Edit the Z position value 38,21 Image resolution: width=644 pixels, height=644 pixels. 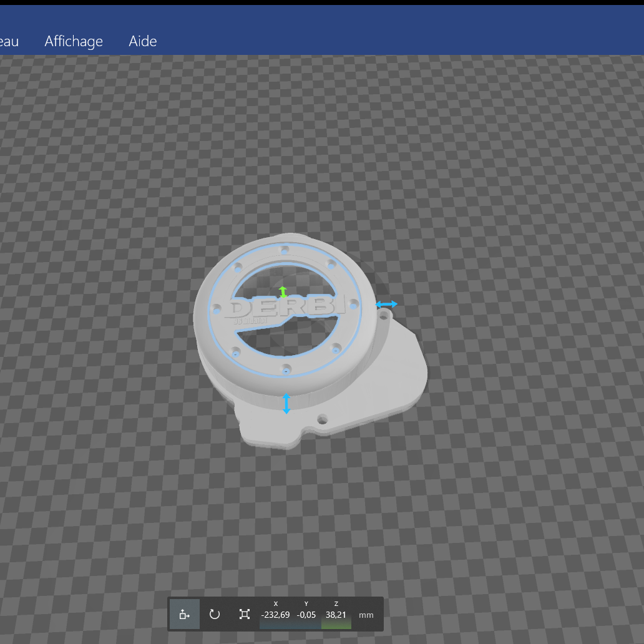[336, 615]
